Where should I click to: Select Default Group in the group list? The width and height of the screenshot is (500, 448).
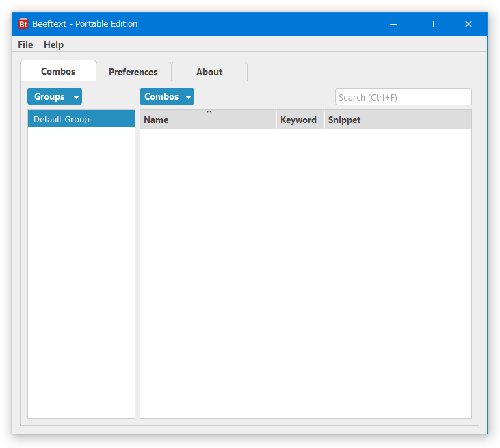coord(81,119)
